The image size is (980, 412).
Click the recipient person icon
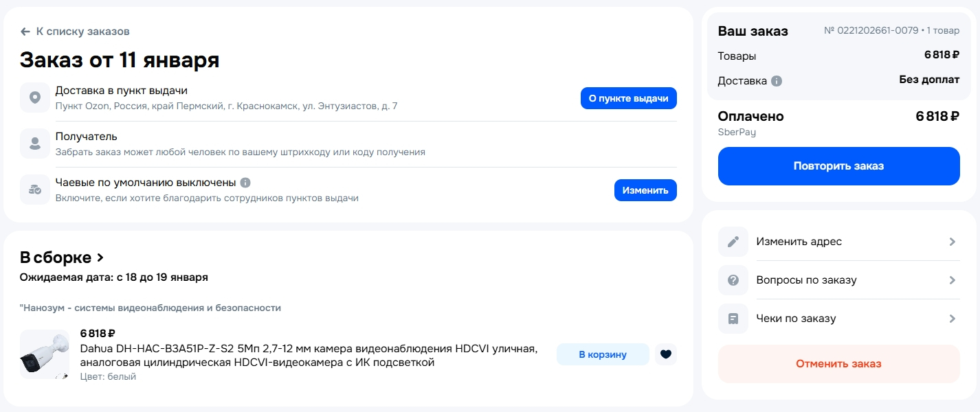click(35, 144)
